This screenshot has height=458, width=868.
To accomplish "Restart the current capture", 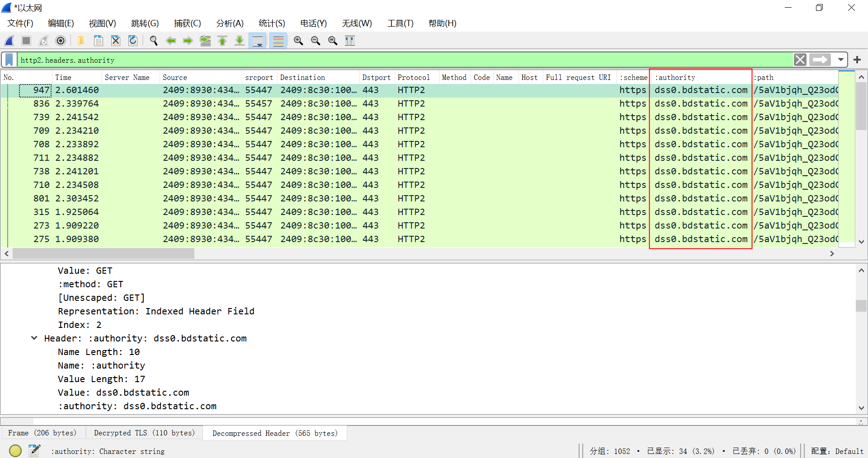I will pos(43,41).
